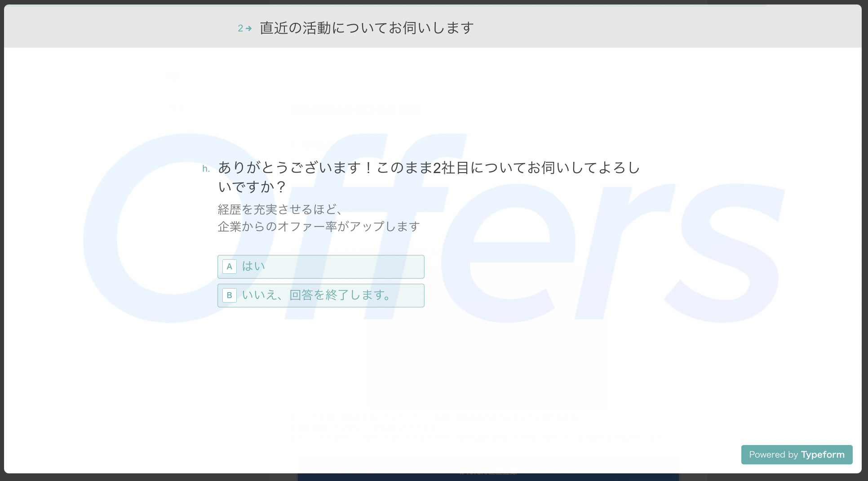Choose いいえ、回答を終了します option
This screenshot has height=481, width=868.
click(x=321, y=295)
